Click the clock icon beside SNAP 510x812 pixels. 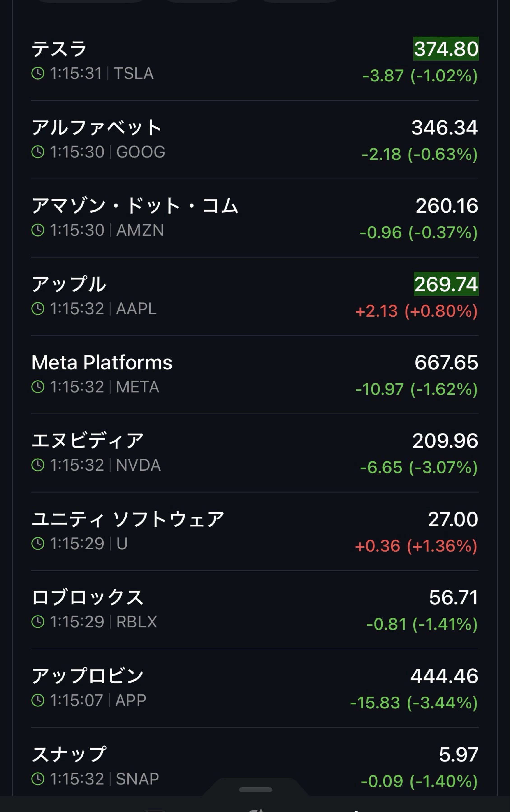click(x=38, y=779)
